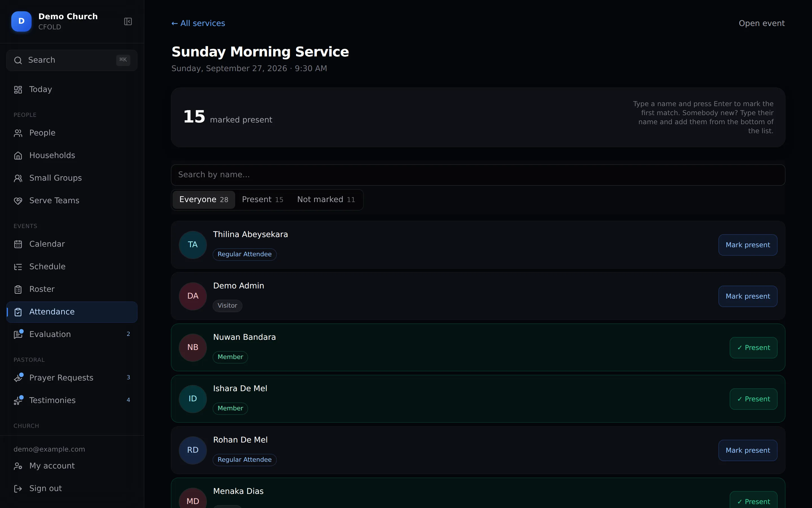Open the Today dashboard icon

point(18,90)
